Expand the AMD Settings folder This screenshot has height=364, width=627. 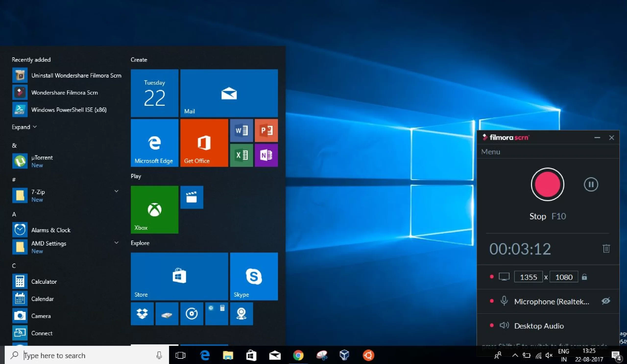pyautogui.click(x=116, y=242)
